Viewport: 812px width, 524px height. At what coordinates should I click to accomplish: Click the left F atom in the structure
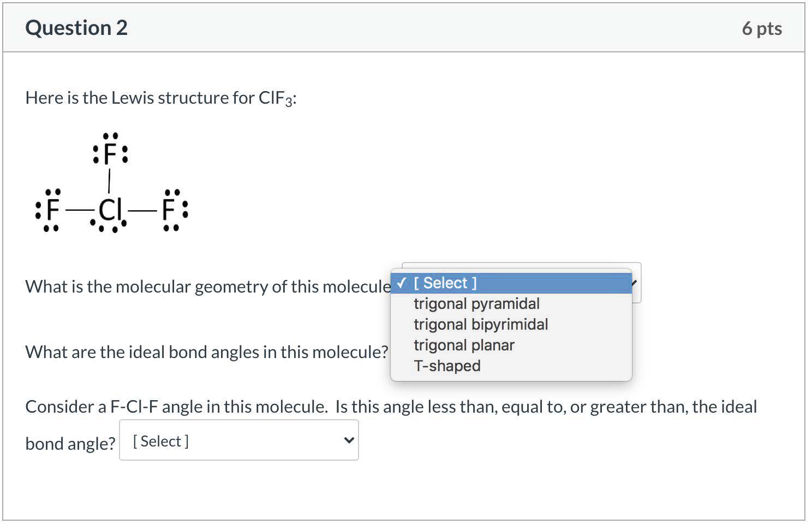pyautogui.click(x=52, y=210)
